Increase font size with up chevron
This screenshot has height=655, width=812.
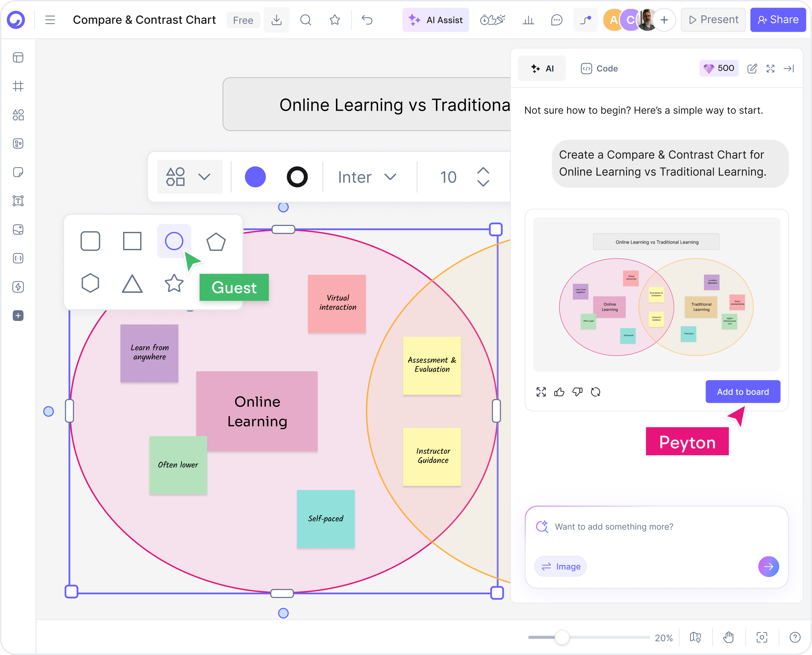(x=483, y=171)
